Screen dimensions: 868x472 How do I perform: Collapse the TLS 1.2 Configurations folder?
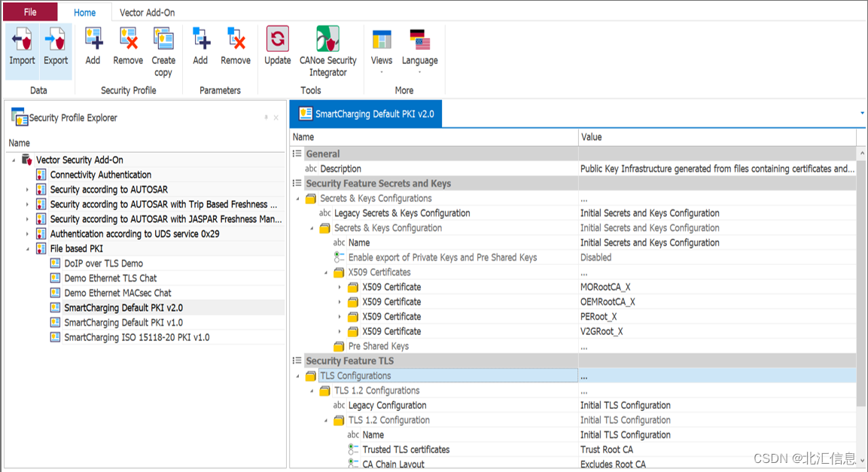pyautogui.click(x=312, y=391)
